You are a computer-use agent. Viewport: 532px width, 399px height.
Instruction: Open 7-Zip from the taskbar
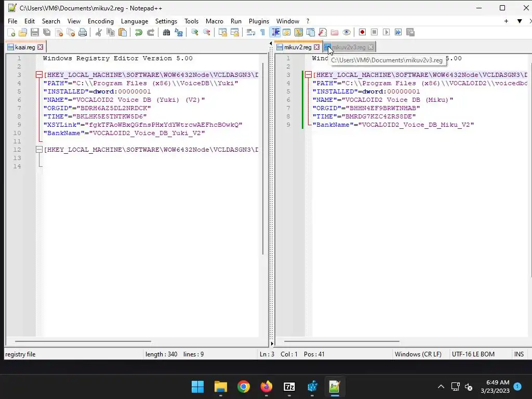point(289,387)
